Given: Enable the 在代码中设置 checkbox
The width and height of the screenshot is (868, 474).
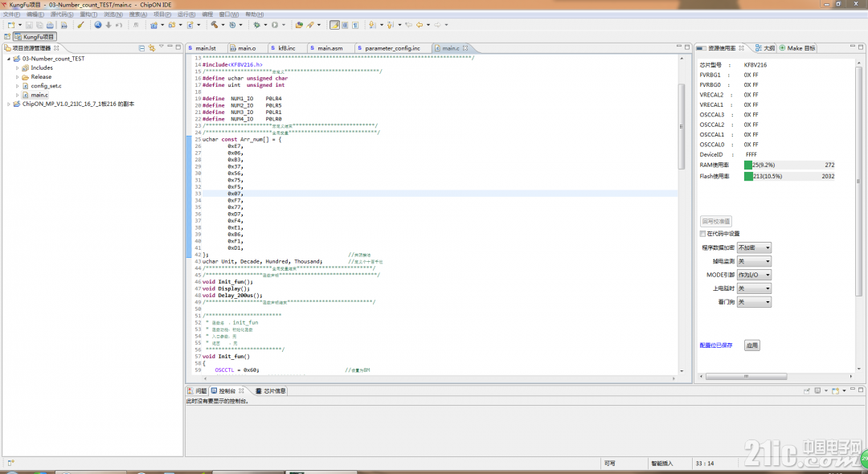Looking at the screenshot, I should click(x=703, y=234).
